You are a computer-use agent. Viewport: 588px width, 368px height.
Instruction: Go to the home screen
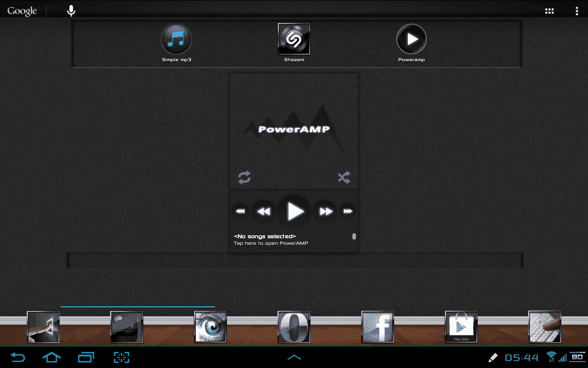click(x=51, y=357)
